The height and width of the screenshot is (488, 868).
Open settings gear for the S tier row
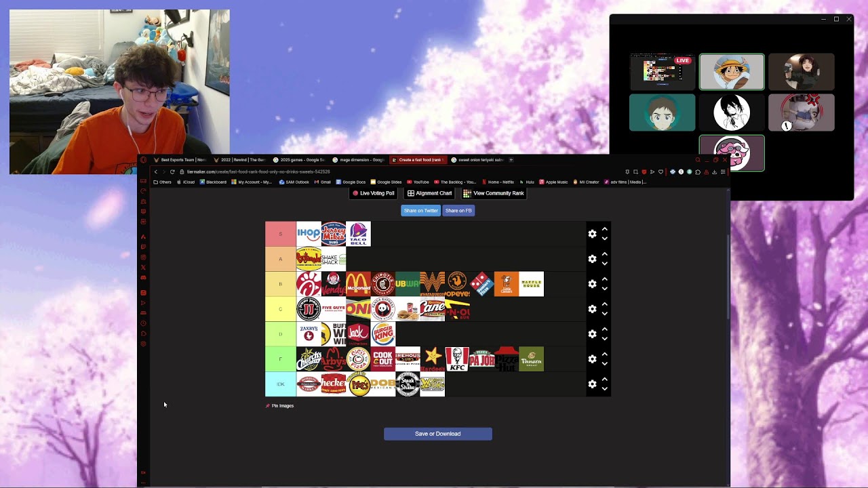pos(592,234)
